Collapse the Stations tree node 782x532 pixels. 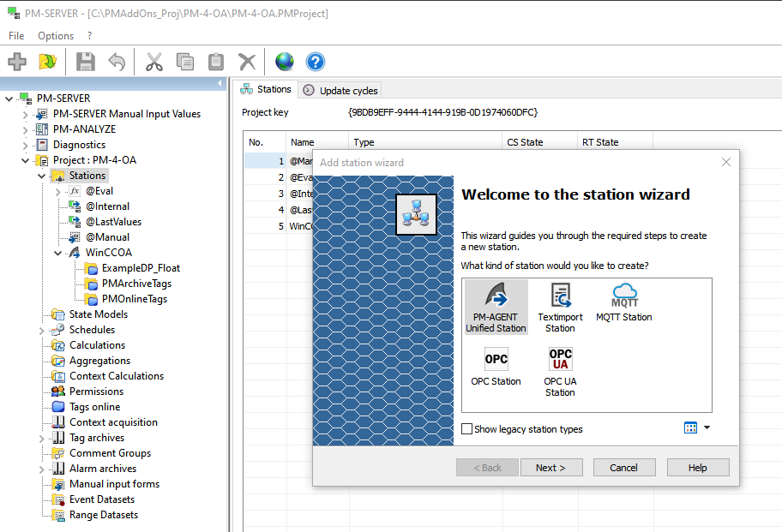[x=42, y=176]
